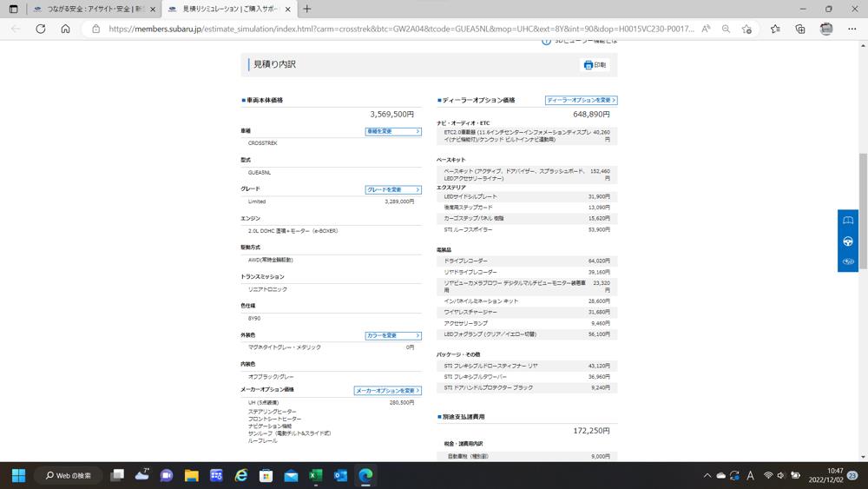
Task: Click the アクセサリーランプ row
Action: coord(527,323)
